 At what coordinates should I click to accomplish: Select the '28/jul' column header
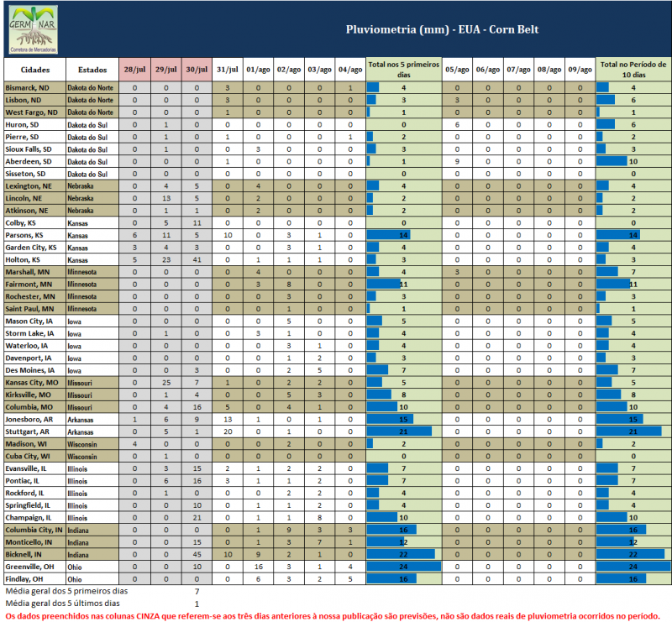click(134, 70)
